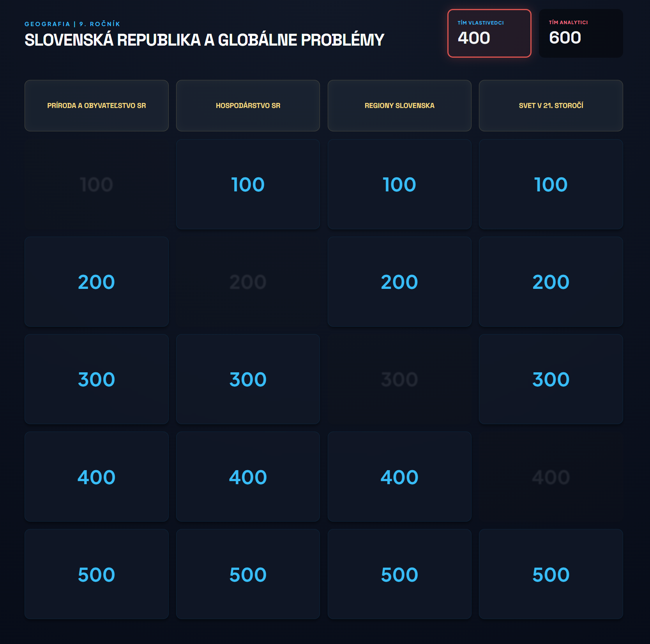Select Tím Vlastivedci score card
This screenshot has width=650, height=644.
(489, 33)
